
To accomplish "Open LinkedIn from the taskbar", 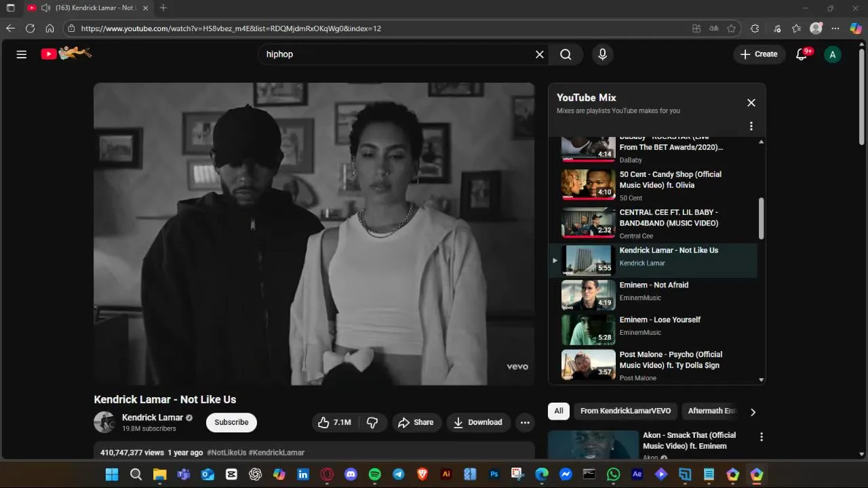I will [303, 474].
